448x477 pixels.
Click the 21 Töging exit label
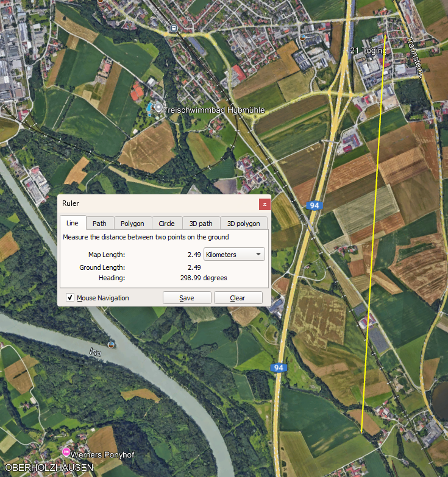368,51
